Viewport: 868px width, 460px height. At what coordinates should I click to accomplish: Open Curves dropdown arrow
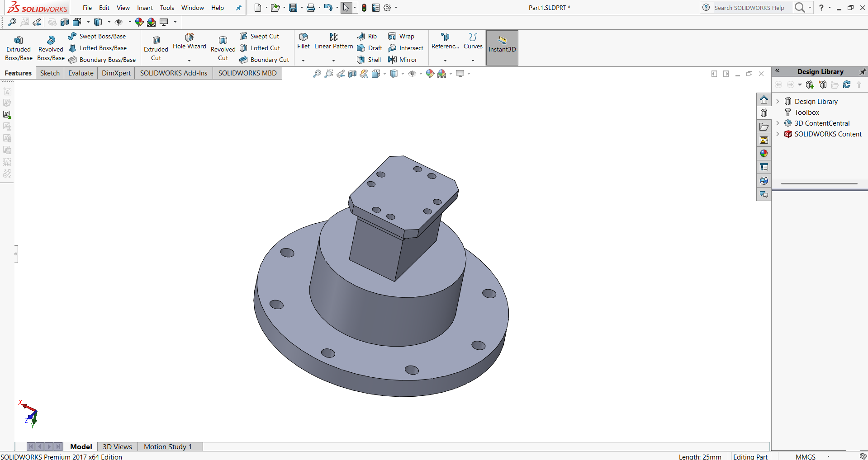pos(473,60)
